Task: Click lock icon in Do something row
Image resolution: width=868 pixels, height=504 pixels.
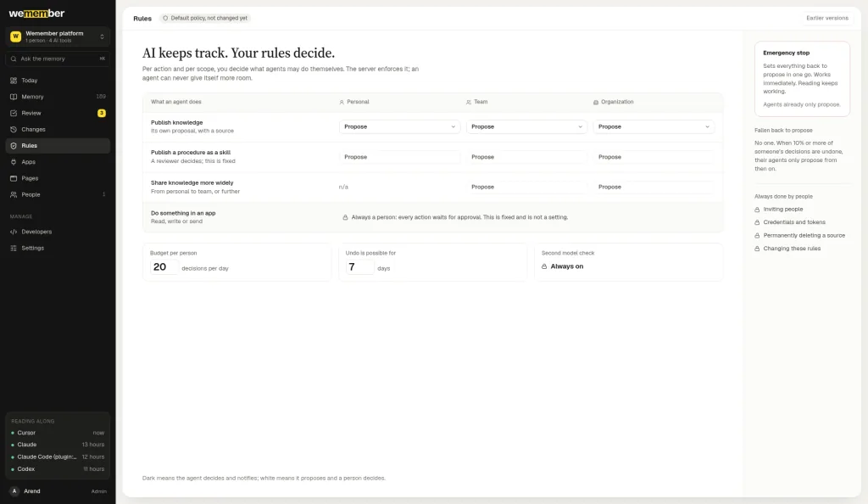Action: pos(345,217)
